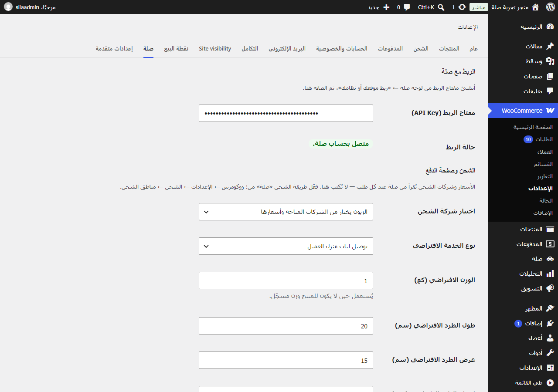Image resolution: width=558 pixels, height=392 pixels.
Task: Open the إضافات plugin icon
Action: click(x=550, y=323)
